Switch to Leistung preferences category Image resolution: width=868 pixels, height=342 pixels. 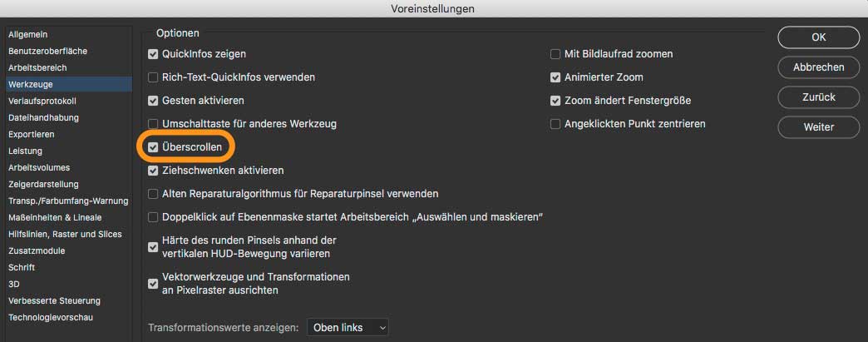(x=25, y=151)
